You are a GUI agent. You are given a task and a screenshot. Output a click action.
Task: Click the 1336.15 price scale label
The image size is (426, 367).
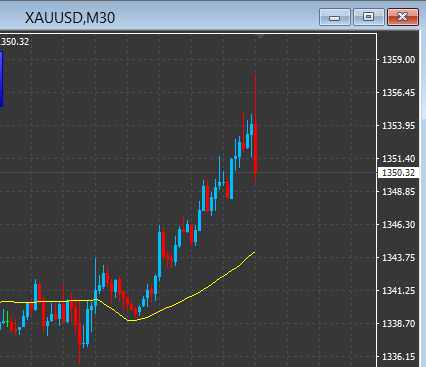pyautogui.click(x=398, y=357)
